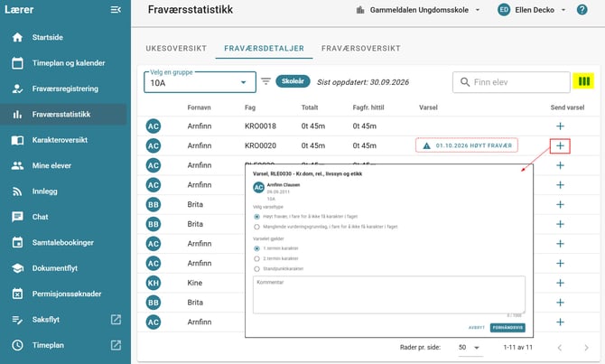Click the Kine first name cell
The height and width of the screenshot is (364, 605).
(x=195, y=283)
